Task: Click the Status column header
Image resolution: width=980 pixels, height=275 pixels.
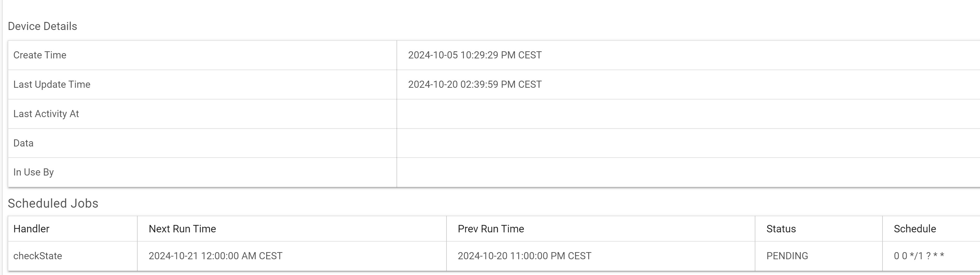Action: (781, 229)
